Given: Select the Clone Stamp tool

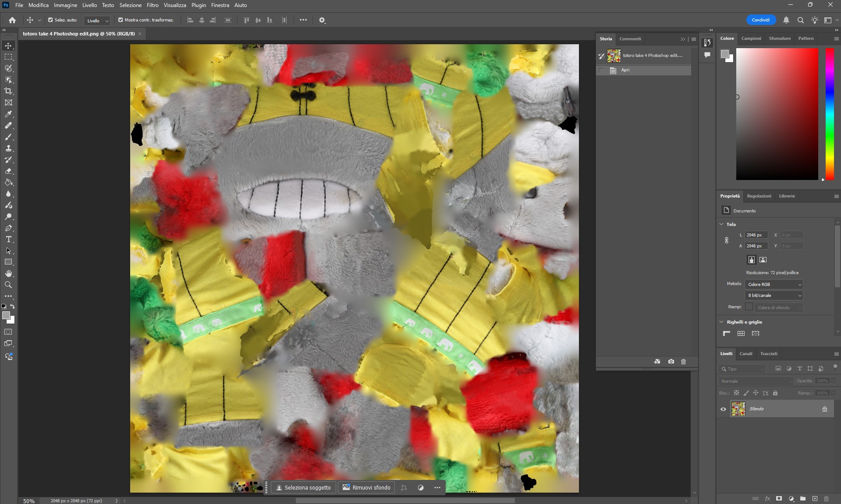Looking at the screenshot, I should click(8, 148).
